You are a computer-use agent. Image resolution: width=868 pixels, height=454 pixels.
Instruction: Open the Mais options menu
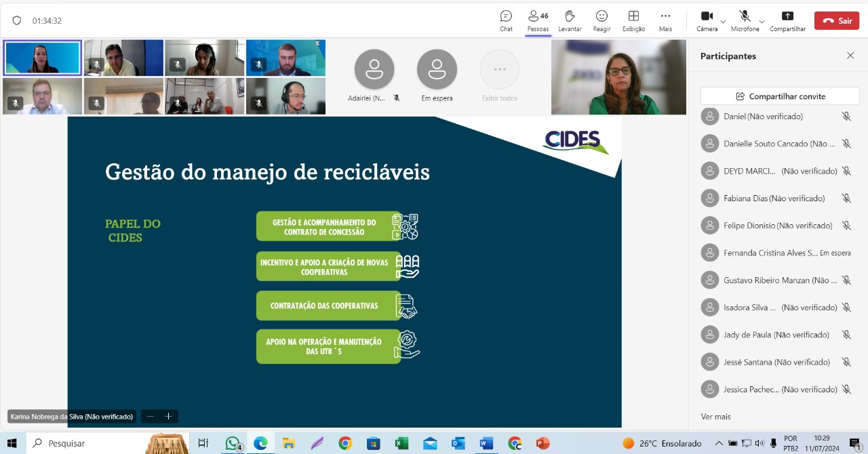pyautogui.click(x=665, y=20)
